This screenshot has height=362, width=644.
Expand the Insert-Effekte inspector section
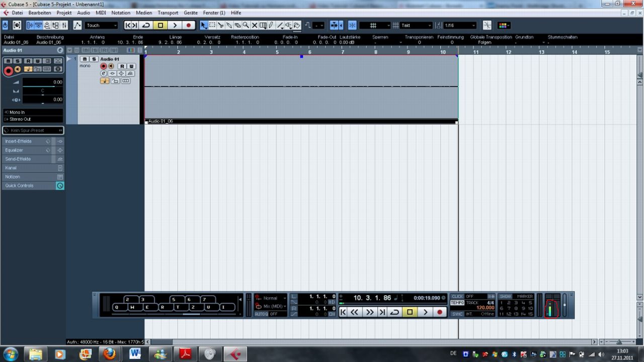pos(33,141)
